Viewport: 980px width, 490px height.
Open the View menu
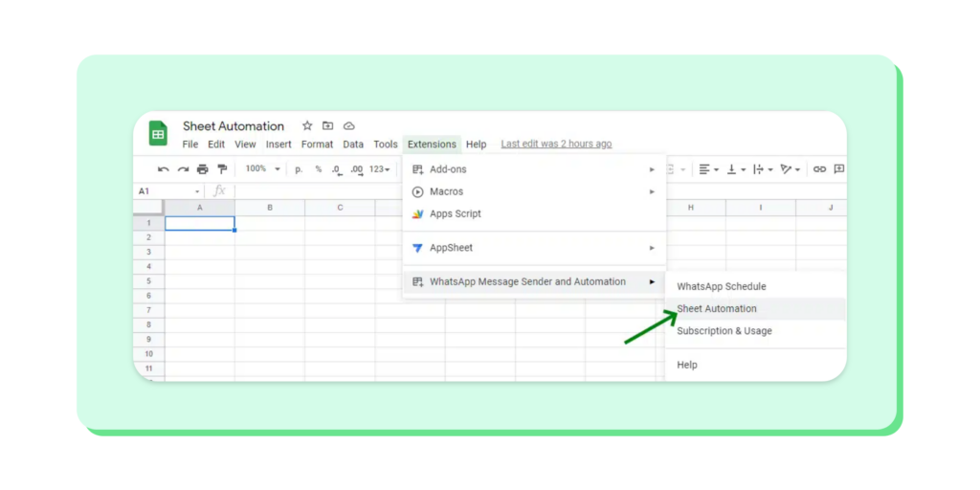(x=245, y=145)
